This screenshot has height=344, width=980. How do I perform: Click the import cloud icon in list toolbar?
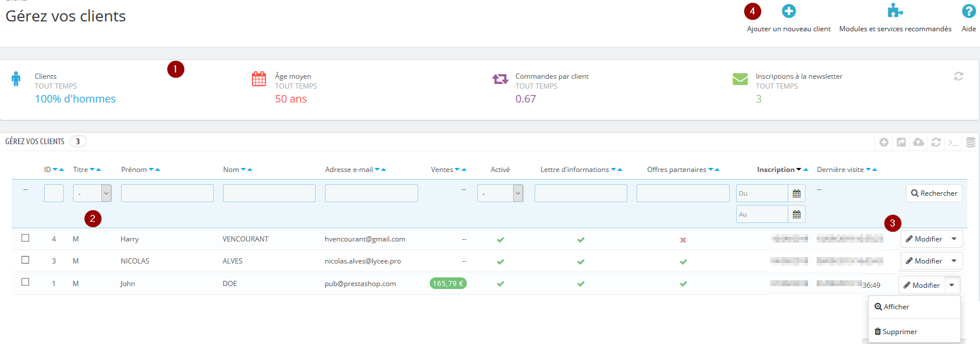pyautogui.click(x=919, y=142)
